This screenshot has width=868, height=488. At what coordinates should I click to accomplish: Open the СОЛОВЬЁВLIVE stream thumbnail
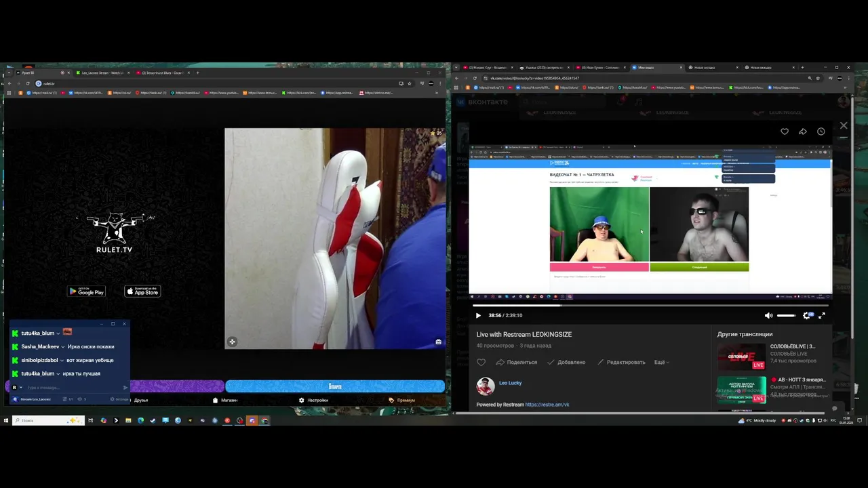741,357
